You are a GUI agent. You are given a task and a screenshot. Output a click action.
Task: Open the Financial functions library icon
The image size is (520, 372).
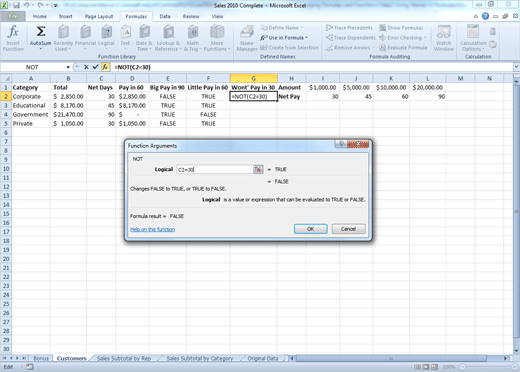pyautogui.click(x=86, y=38)
